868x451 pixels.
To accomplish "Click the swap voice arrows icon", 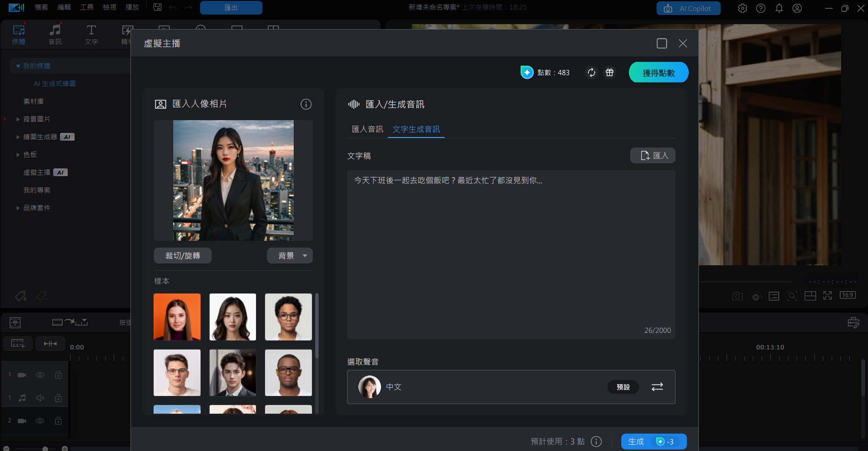I will click(657, 387).
